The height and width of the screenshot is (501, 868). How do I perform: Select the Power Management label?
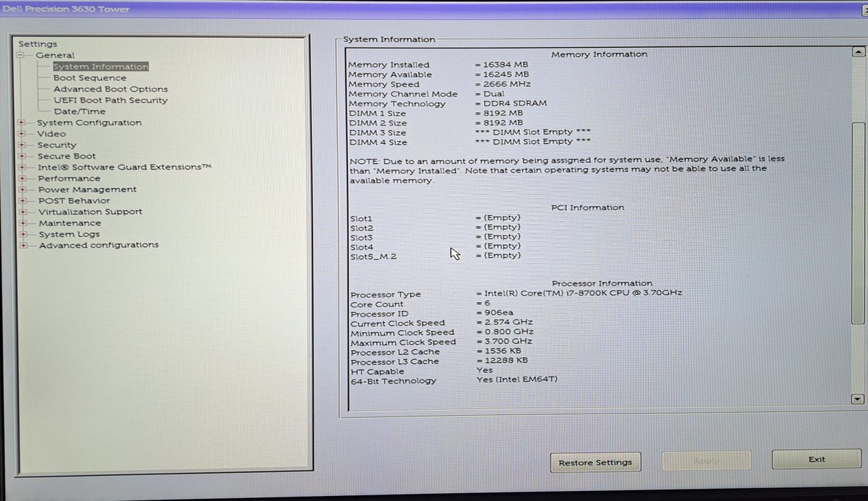[87, 190]
